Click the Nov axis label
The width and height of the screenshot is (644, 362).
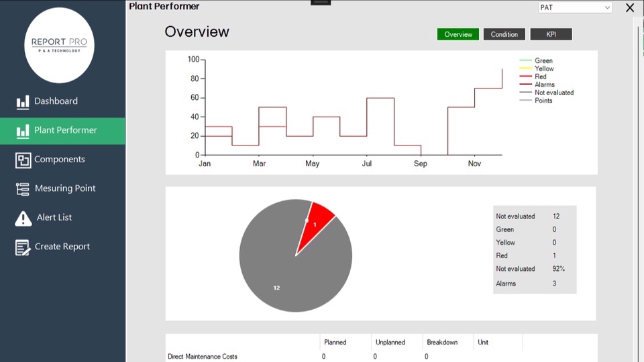(474, 164)
